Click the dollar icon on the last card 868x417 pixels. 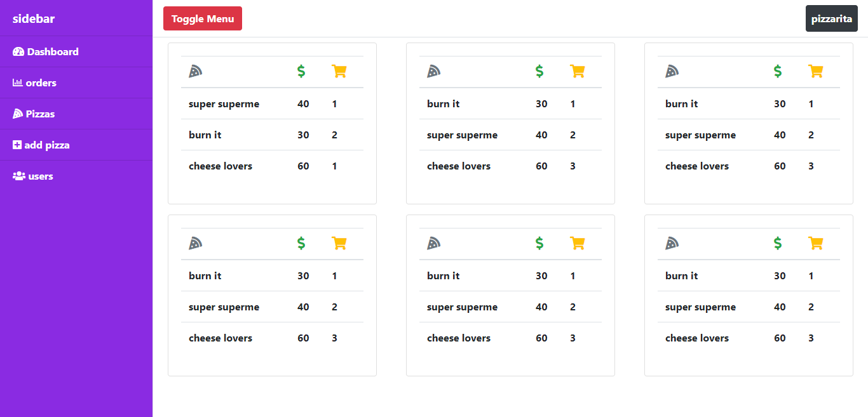(x=777, y=243)
